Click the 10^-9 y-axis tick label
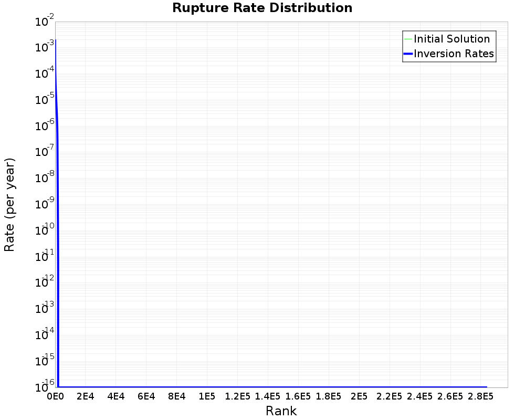This screenshot has height=420, width=525. point(45,202)
